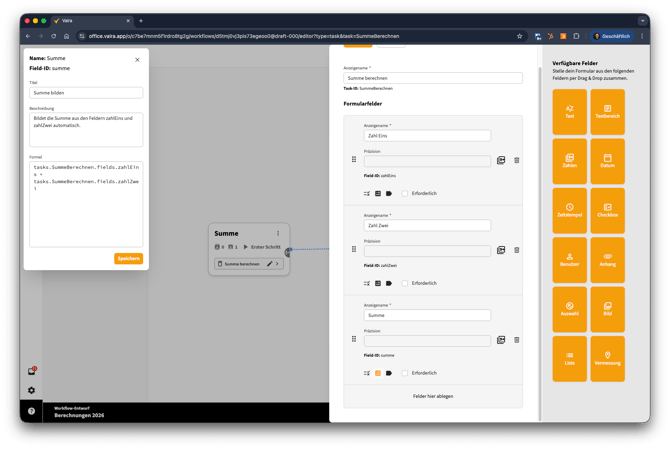The image size is (670, 449).
Task: Delete the Zahl Eins field
Action: [x=517, y=160]
